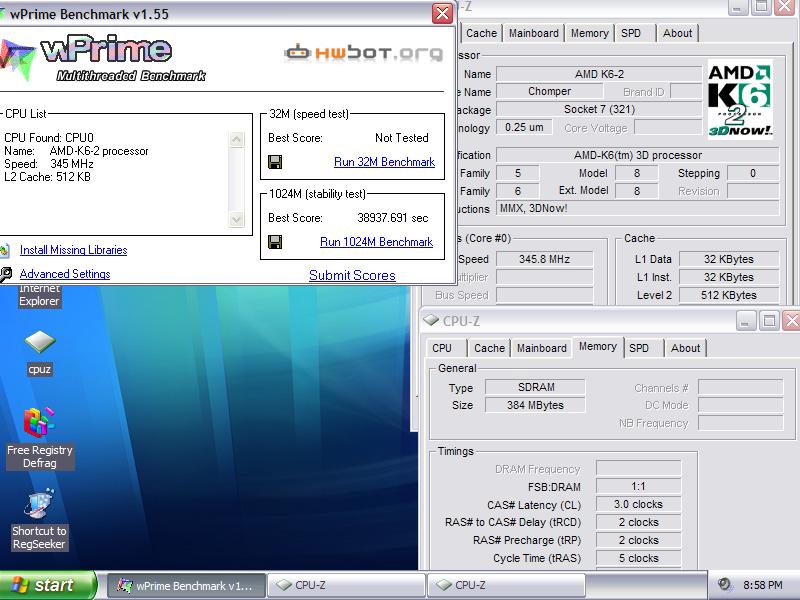Click the 3.0 clocks CAS# Latency value
800x600 pixels.
pyautogui.click(x=638, y=504)
